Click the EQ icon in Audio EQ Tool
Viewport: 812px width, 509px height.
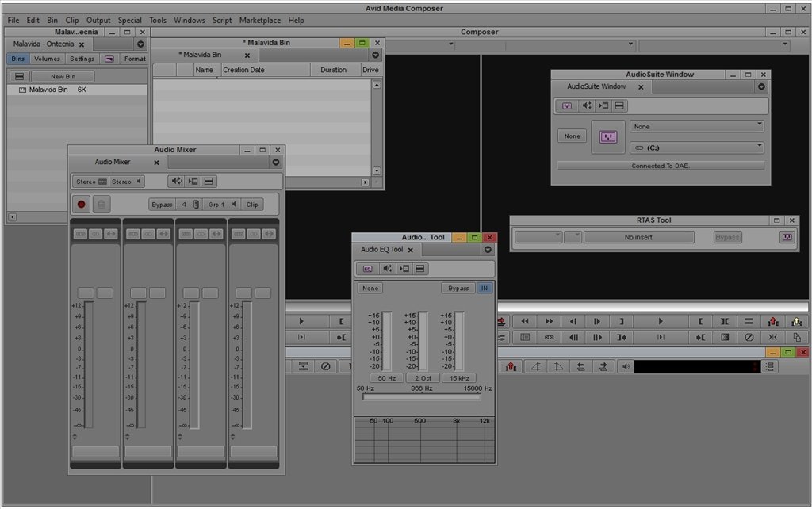point(368,268)
